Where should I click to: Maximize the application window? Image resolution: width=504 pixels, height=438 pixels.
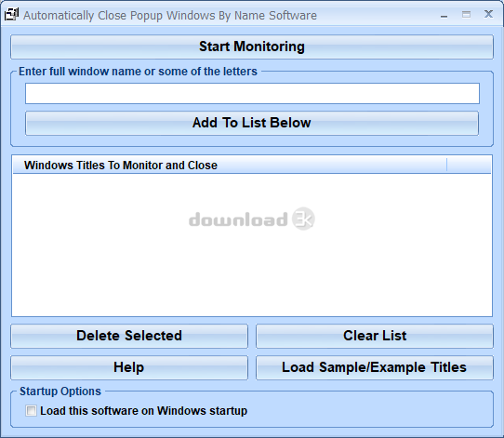[466, 15]
